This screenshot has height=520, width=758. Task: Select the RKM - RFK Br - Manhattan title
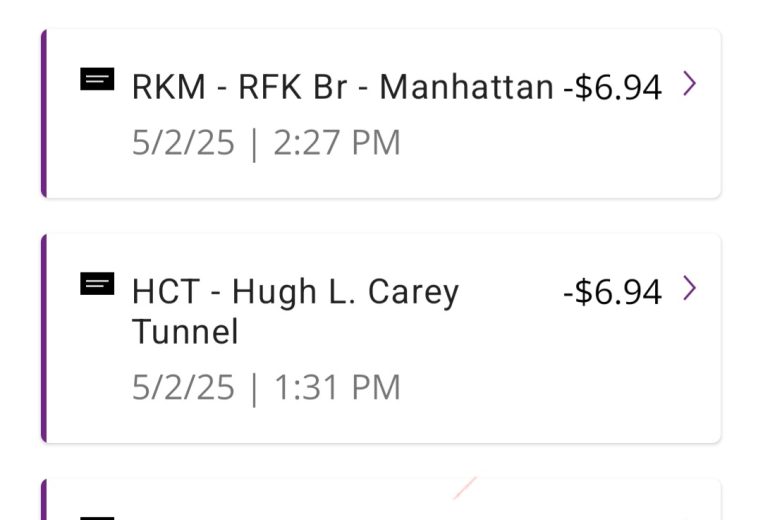point(343,87)
